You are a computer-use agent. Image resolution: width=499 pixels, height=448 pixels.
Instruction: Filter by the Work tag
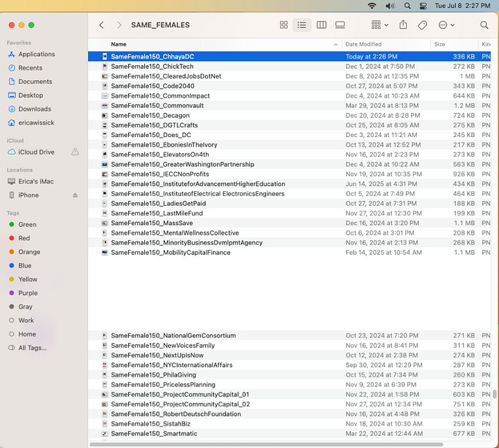pyautogui.click(x=26, y=320)
